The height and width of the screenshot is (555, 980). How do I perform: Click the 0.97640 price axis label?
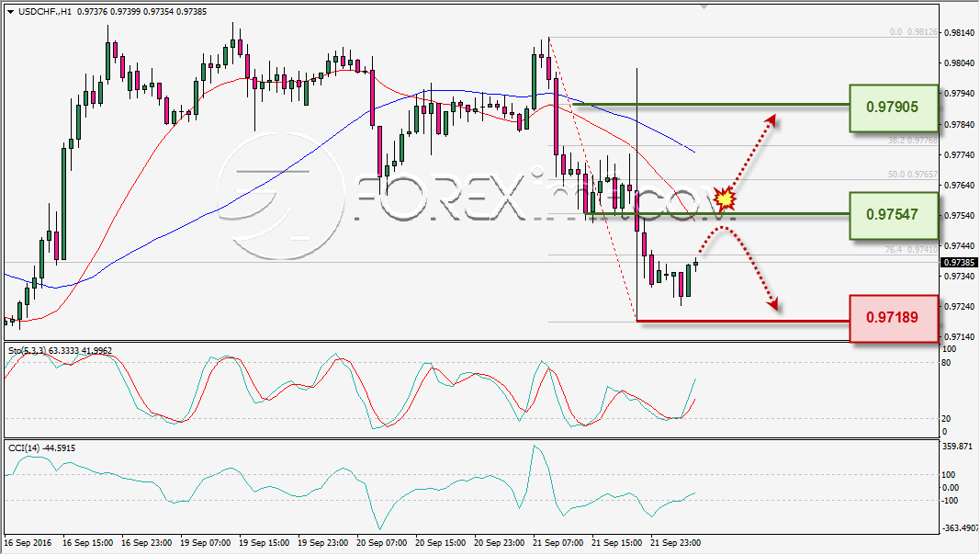(960, 186)
